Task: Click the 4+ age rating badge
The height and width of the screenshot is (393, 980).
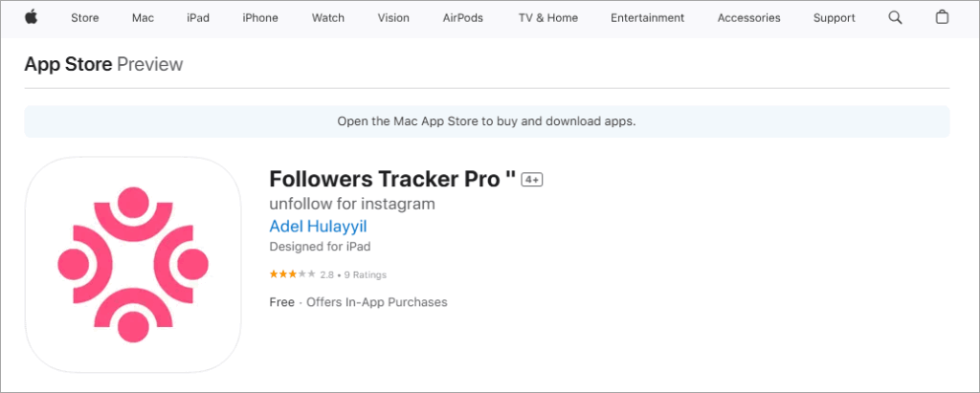Action: (532, 180)
